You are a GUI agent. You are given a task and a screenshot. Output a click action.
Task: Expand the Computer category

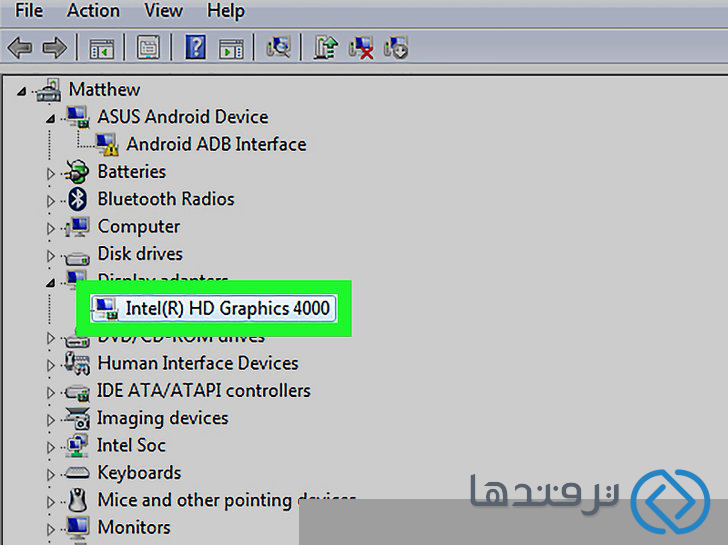click(x=51, y=228)
